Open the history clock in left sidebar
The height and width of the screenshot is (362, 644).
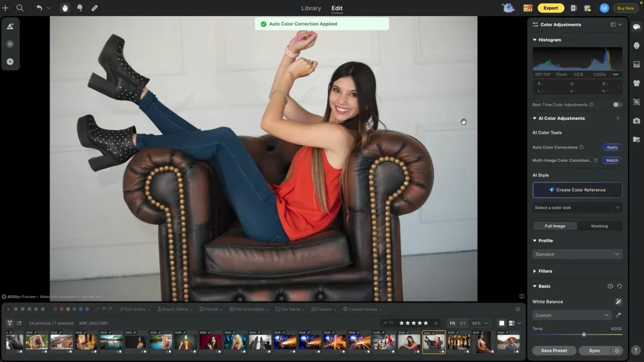[x=10, y=62]
